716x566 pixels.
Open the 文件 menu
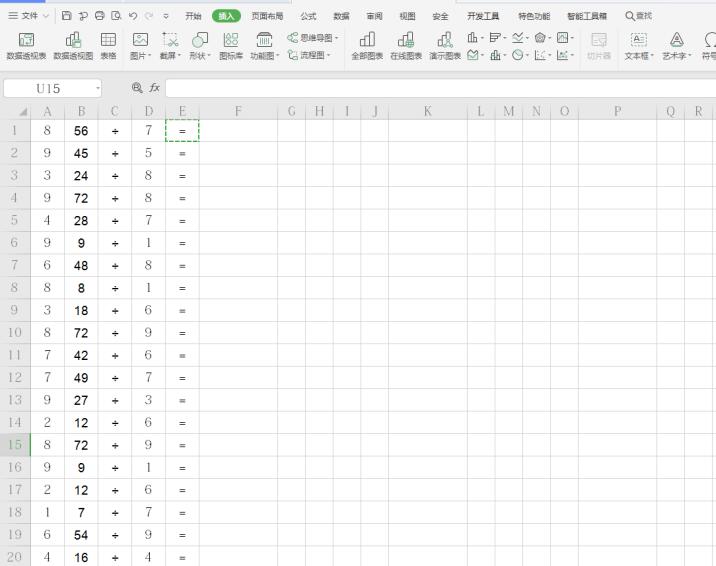pyautogui.click(x=29, y=16)
